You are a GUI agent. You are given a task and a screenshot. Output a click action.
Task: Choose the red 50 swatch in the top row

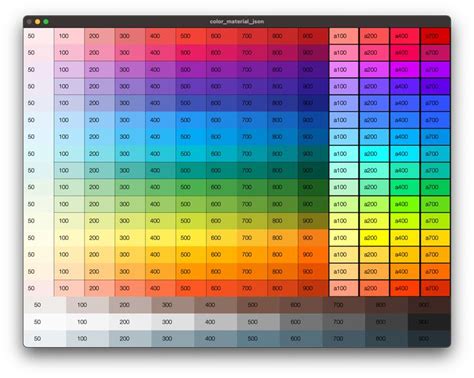point(39,36)
